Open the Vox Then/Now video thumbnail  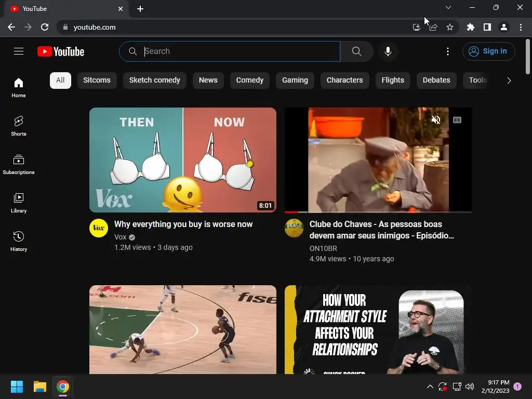183,160
